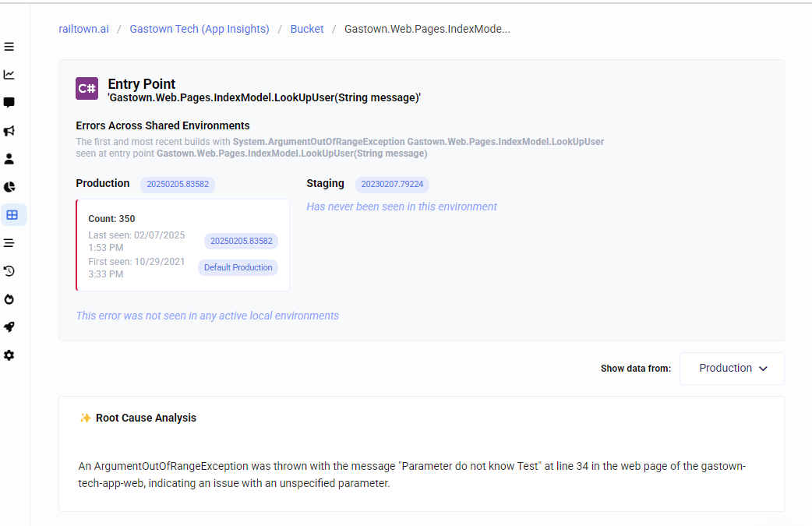Click the rocket sidebar icon
This screenshot has height=526, width=812.
click(x=9, y=327)
